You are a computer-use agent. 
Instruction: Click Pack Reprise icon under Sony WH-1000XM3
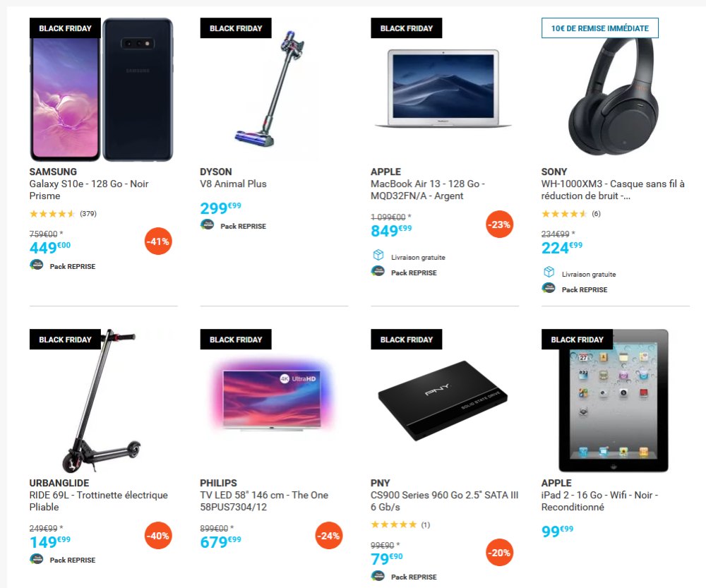tap(549, 288)
